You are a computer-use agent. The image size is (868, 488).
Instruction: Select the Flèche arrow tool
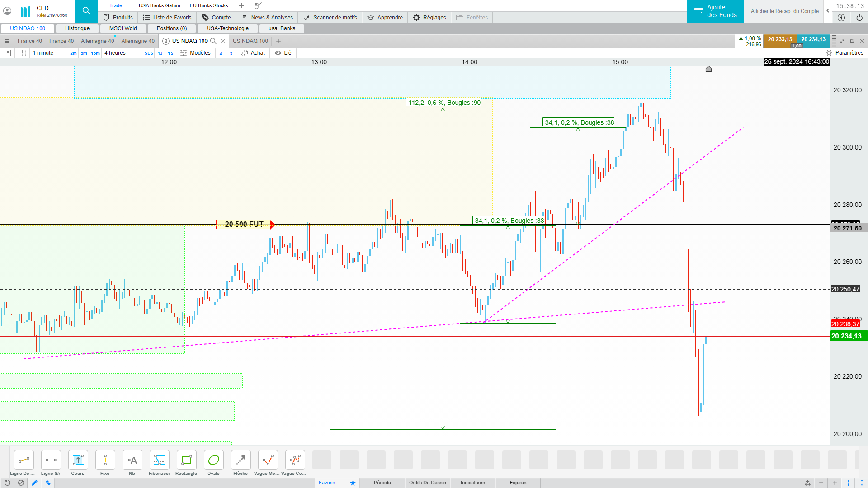click(x=241, y=460)
